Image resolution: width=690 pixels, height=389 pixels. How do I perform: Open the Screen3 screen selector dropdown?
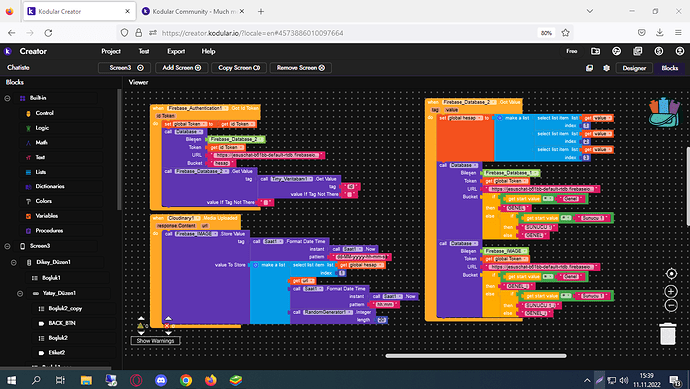coord(124,68)
